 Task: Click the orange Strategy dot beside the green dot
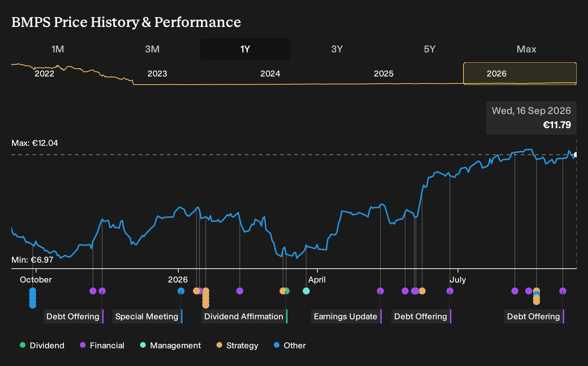[x=282, y=291]
